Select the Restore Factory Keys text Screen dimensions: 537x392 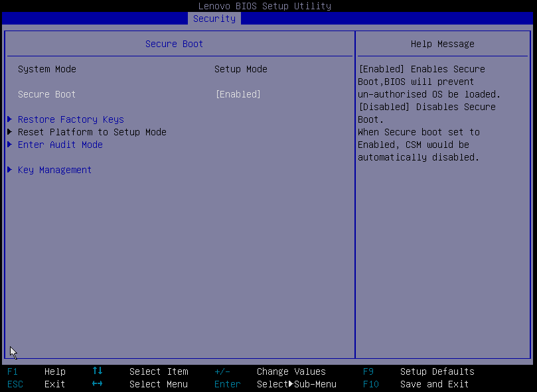coord(70,119)
